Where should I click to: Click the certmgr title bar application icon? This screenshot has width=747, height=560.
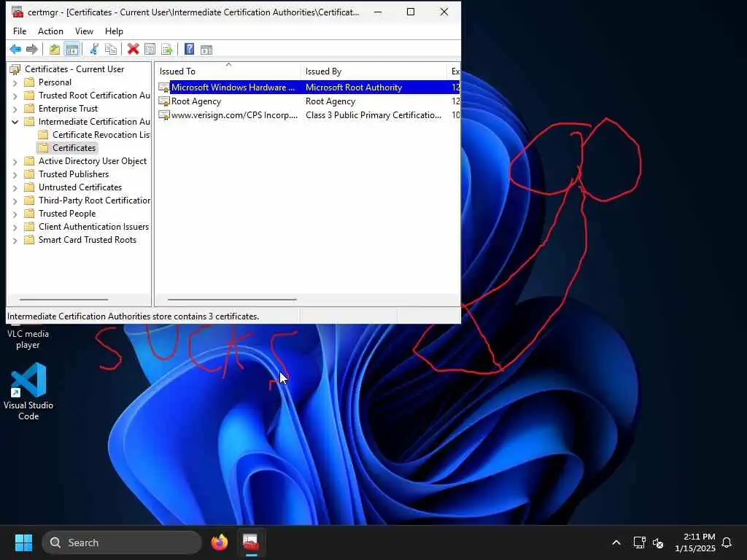pyautogui.click(x=18, y=12)
